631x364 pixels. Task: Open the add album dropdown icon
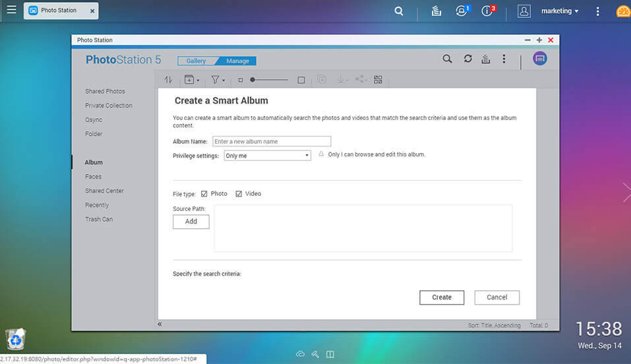[192, 80]
